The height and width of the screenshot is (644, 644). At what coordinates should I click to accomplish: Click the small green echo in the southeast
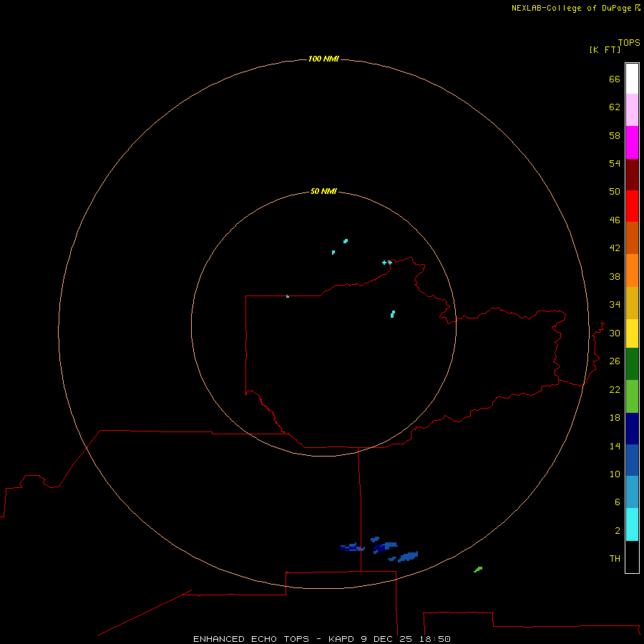478,570
